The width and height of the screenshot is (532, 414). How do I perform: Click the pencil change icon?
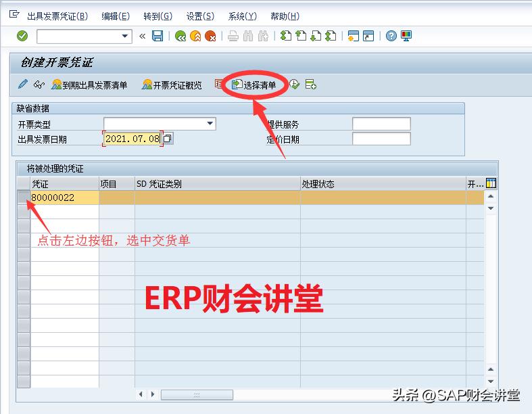[23, 85]
